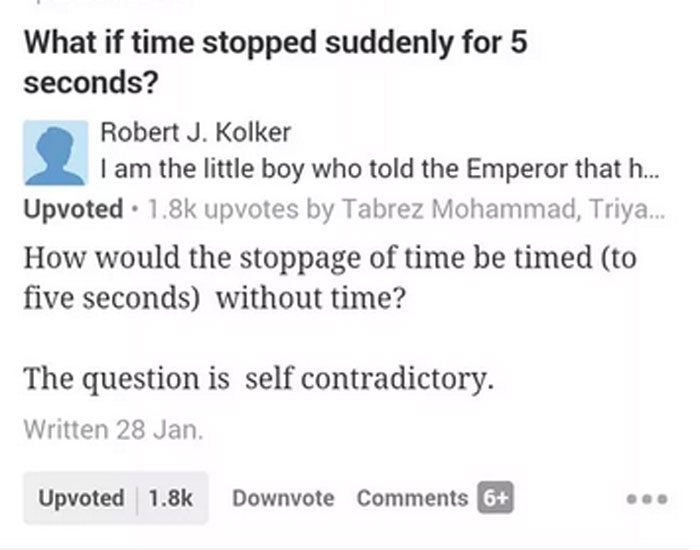Open the three-dot more options menu

click(x=646, y=499)
